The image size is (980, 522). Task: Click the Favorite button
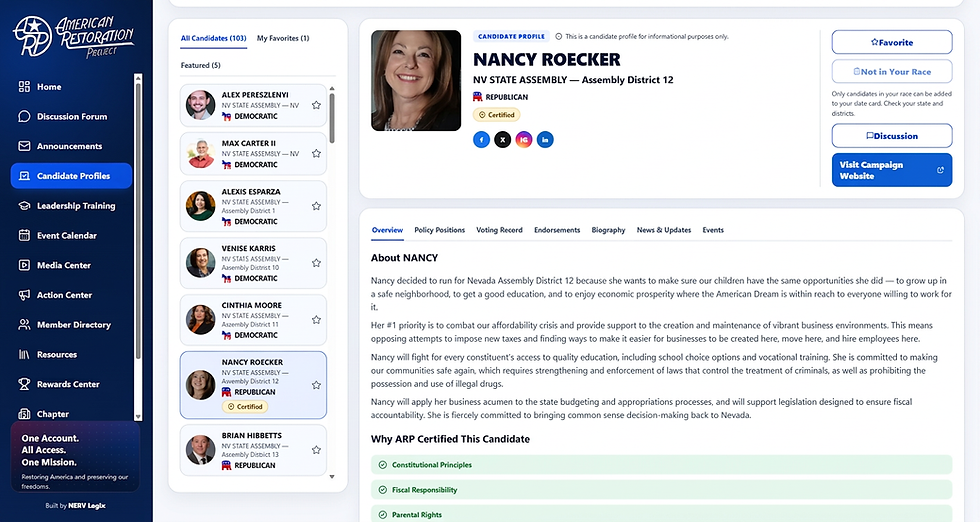[x=892, y=43]
